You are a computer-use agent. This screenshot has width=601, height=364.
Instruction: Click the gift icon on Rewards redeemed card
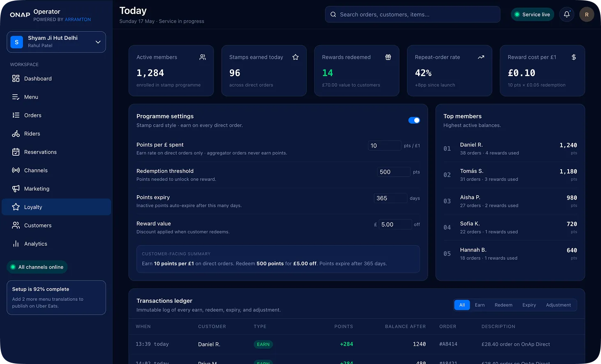[x=388, y=57]
